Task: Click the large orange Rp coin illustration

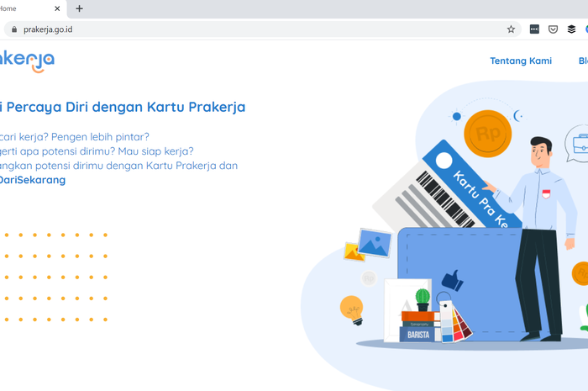Action: [x=488, y=134]
